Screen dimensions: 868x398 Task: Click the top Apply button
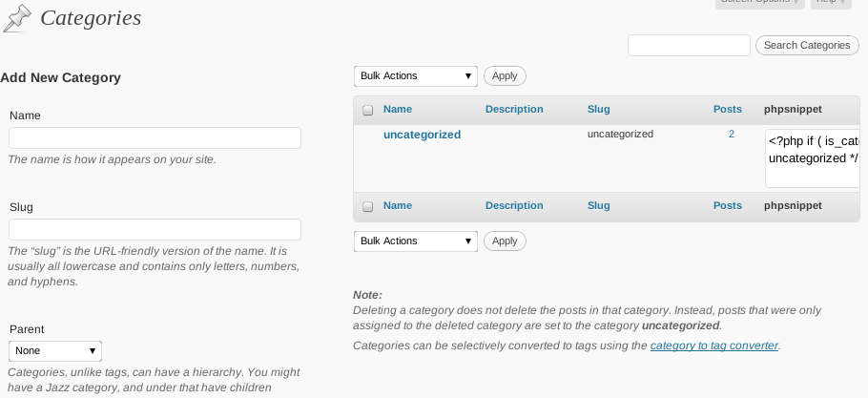click(505, 75)
